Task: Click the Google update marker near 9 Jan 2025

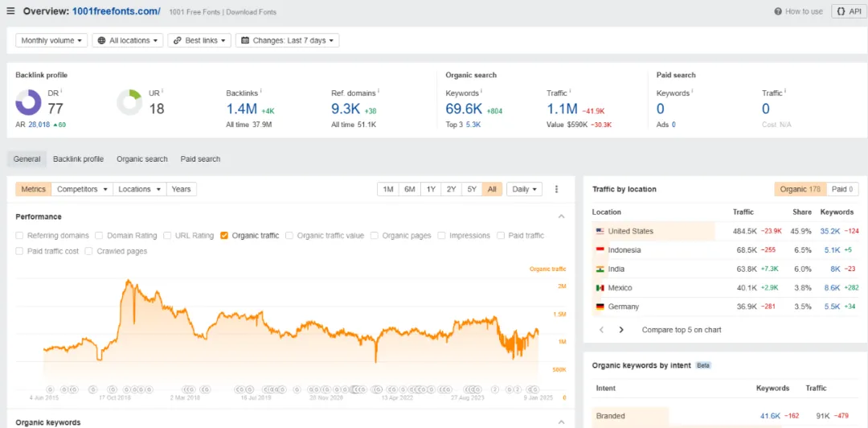Action: click(534, 389)
